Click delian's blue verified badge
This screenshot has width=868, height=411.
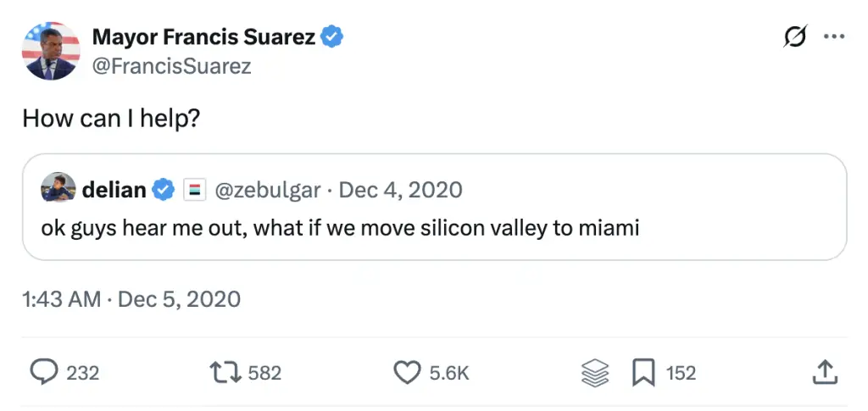(163, 190)
